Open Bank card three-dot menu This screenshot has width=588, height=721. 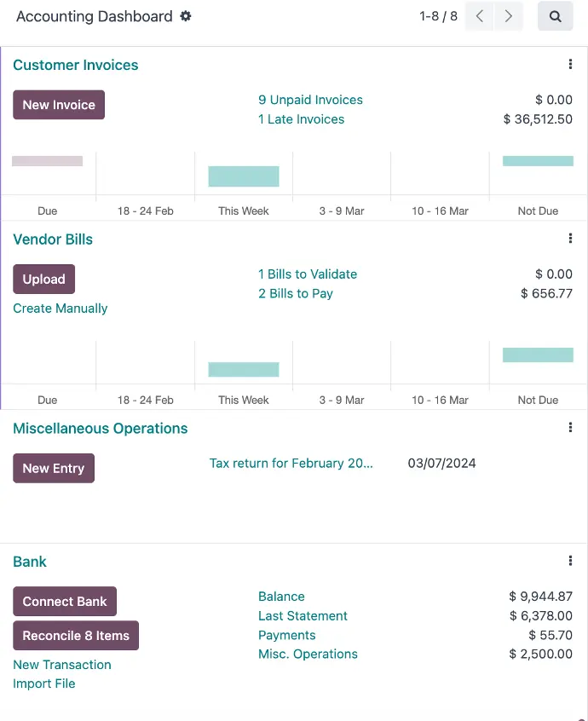pos(570,561)
